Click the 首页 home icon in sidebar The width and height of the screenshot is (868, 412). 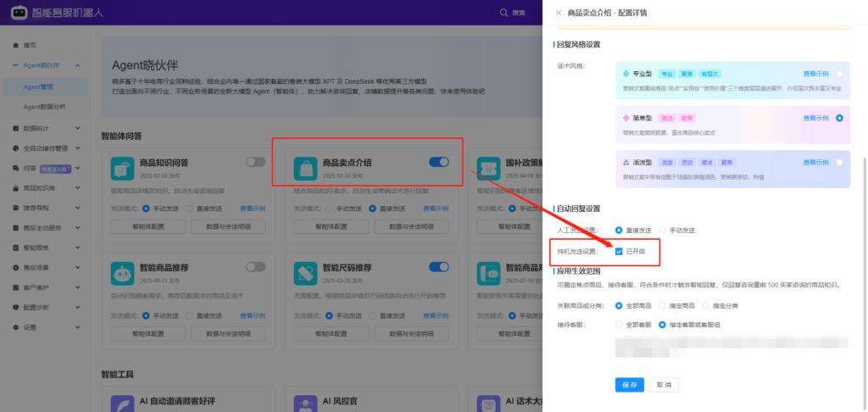(15, 46)
